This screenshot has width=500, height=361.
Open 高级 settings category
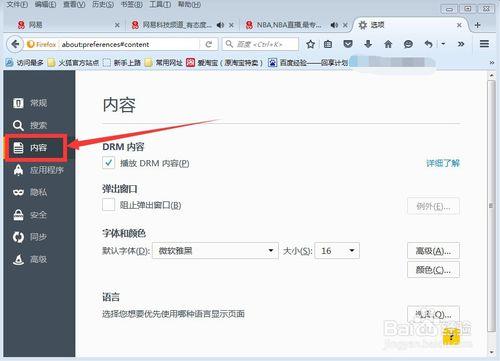(x=39, y=259)
